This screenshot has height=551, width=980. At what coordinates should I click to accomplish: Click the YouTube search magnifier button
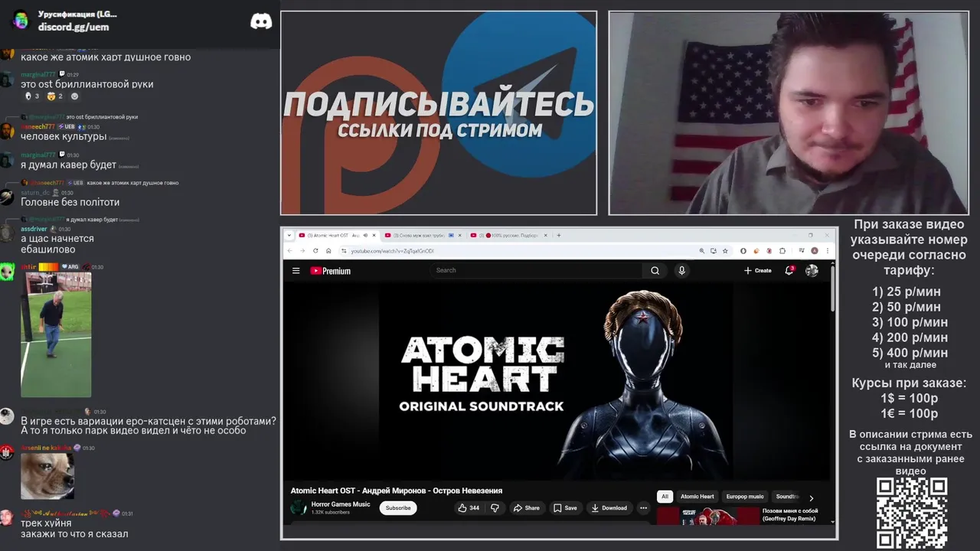tap(655, 270)
